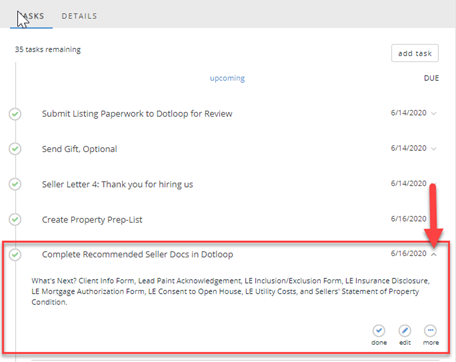Screen dimensions: 456x362
Task: Toggle checkmark for Submit Listing Paperwork task
Action: click(x=15, y=114)
